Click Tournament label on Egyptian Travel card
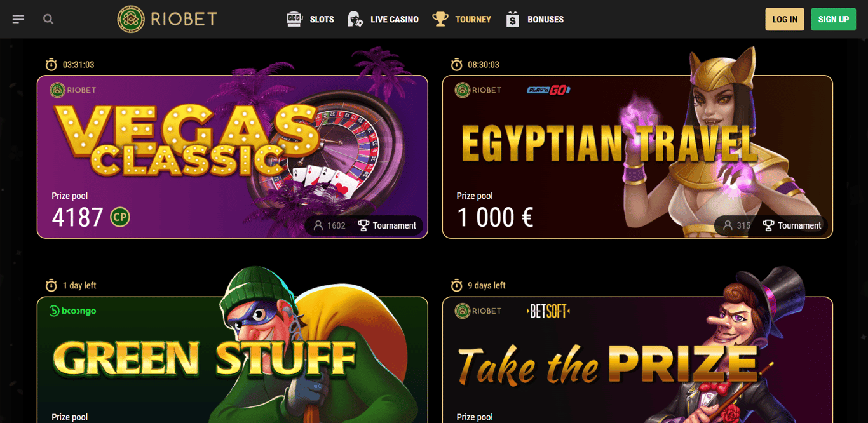Viewport: 868px width, 423px height. [x=792, y=225]
